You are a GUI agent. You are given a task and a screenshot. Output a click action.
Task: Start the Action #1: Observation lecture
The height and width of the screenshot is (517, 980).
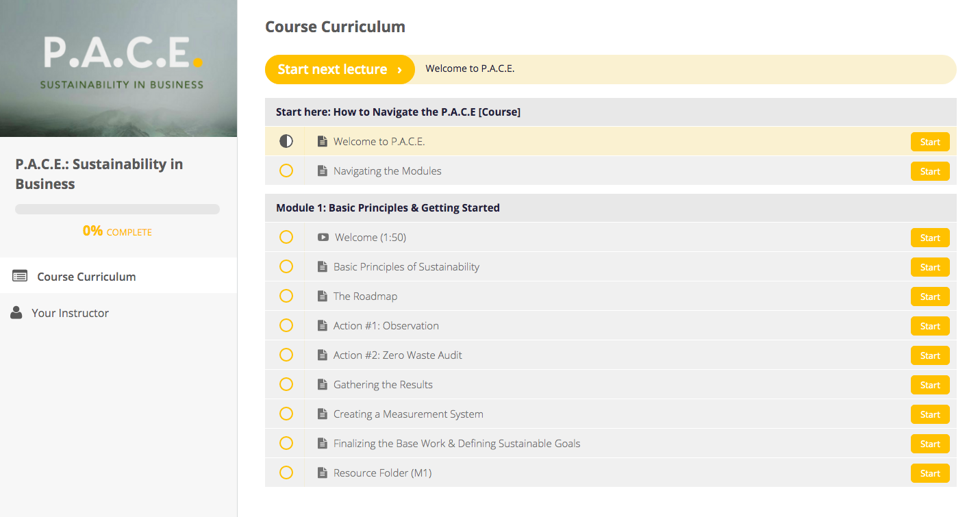point(930,326)
